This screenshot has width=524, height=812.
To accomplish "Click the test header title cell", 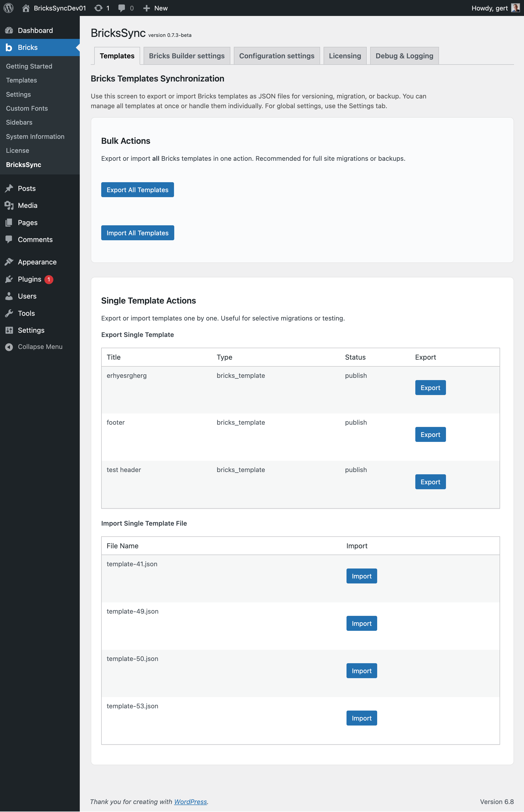I will click(123, 470).
